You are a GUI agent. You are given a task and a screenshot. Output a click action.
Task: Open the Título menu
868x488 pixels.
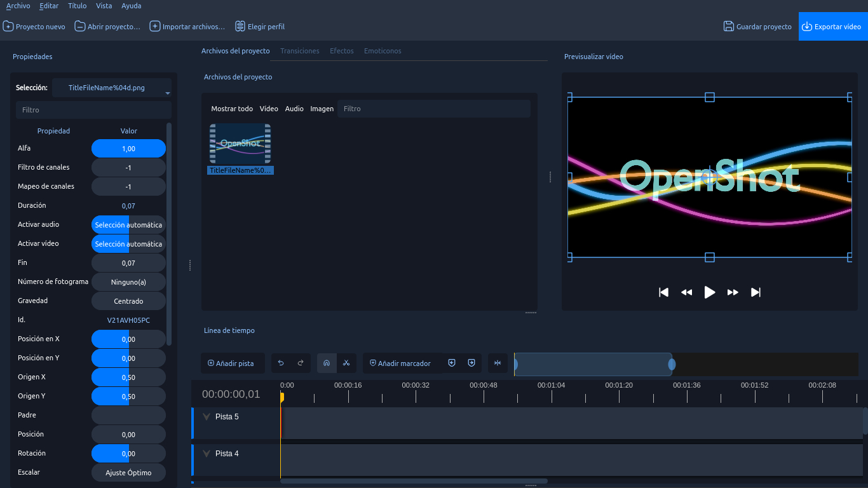(x=77, y=6)
